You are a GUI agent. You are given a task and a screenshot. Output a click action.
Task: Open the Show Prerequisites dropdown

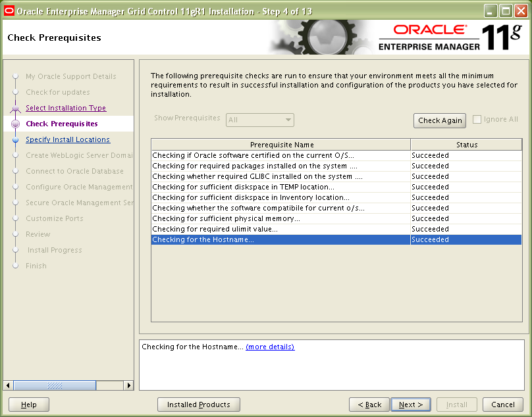(x=260, y=120)
